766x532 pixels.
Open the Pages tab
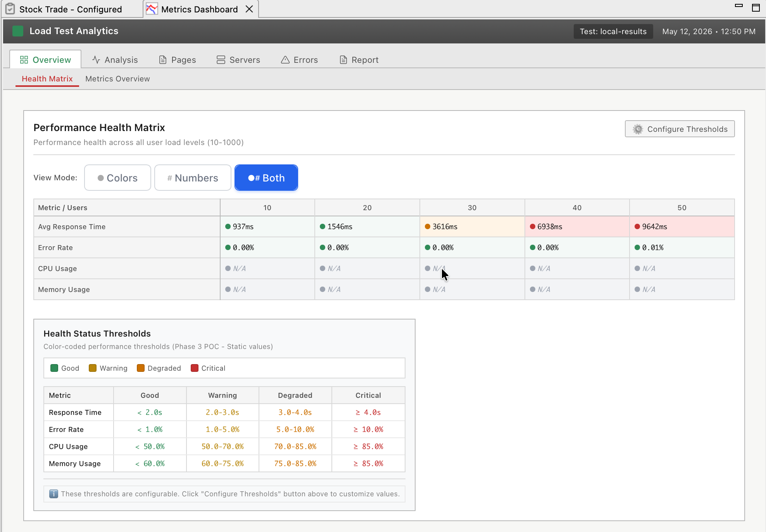click(178, 60)
